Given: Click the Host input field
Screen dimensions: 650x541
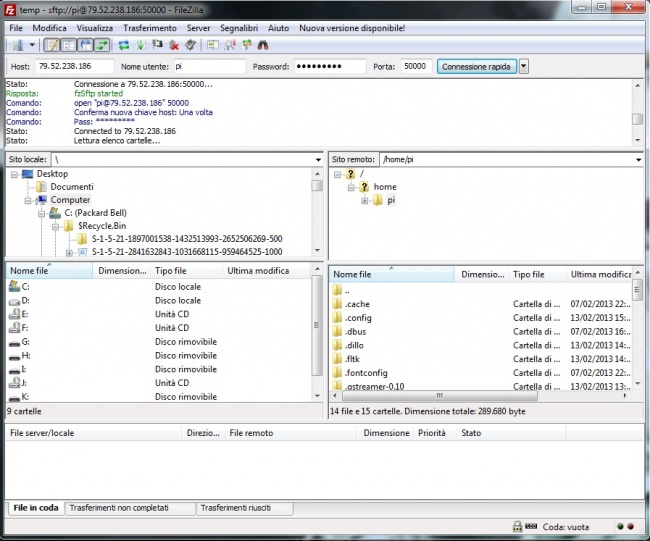Looking at the screenshot, I should click(75, 66).
